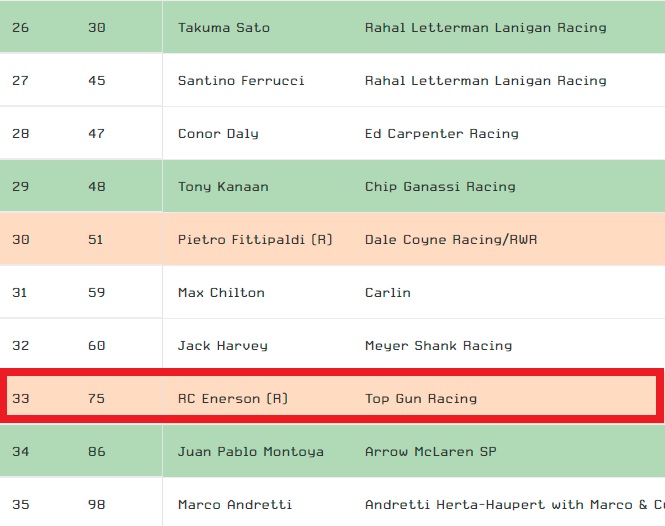Select Santino Ferrucci in the table
This screenshot has height=526, width=665.
point(241,80)
